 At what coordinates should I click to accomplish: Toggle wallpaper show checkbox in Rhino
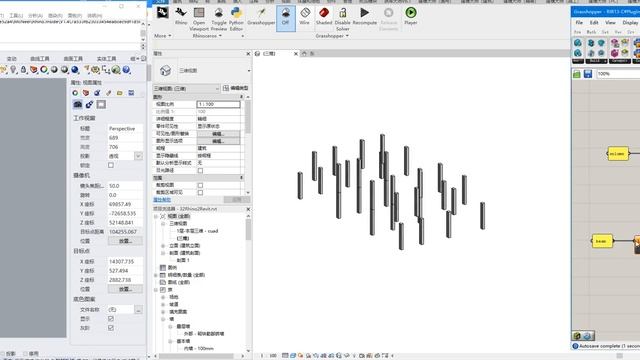click(x=111, y=319)
